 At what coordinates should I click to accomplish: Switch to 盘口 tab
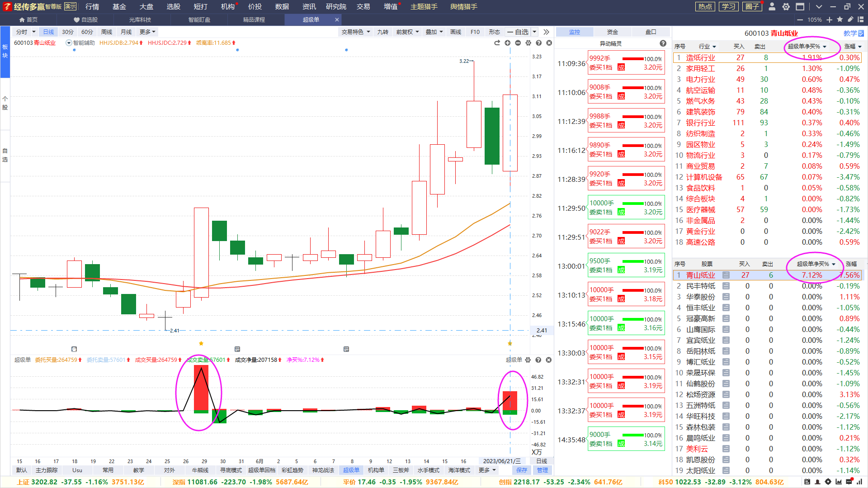[x=651, y=32]
